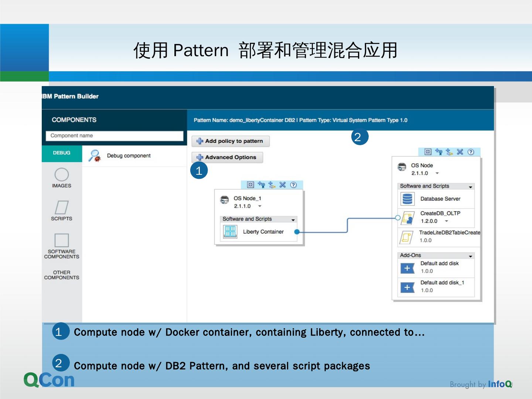Viewport: 532px width, 399px height.
Task: Open the CreateDB_OLTP version 1.2.0.0 dropdown
Action: 446,221
